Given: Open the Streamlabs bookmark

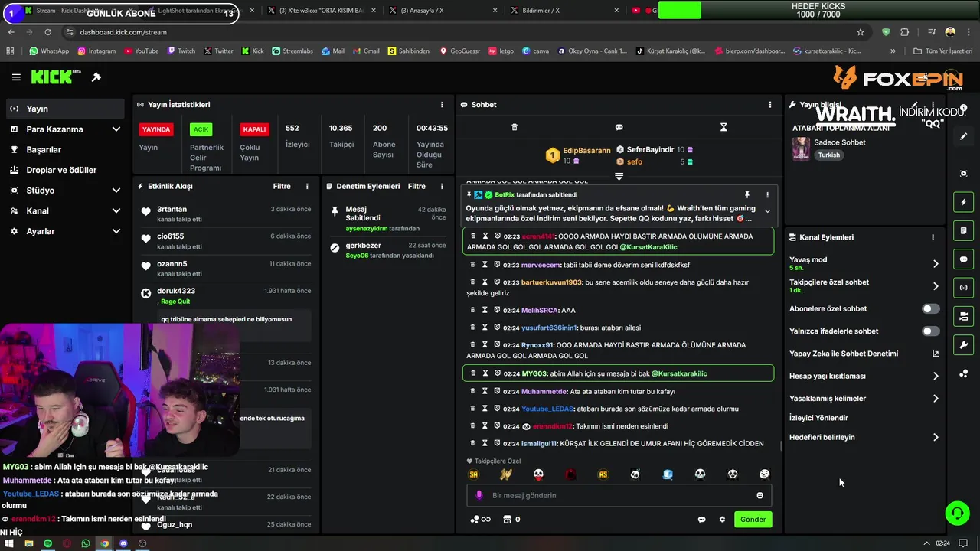Looking at the screenshot, I should click(x=292, y=51).
